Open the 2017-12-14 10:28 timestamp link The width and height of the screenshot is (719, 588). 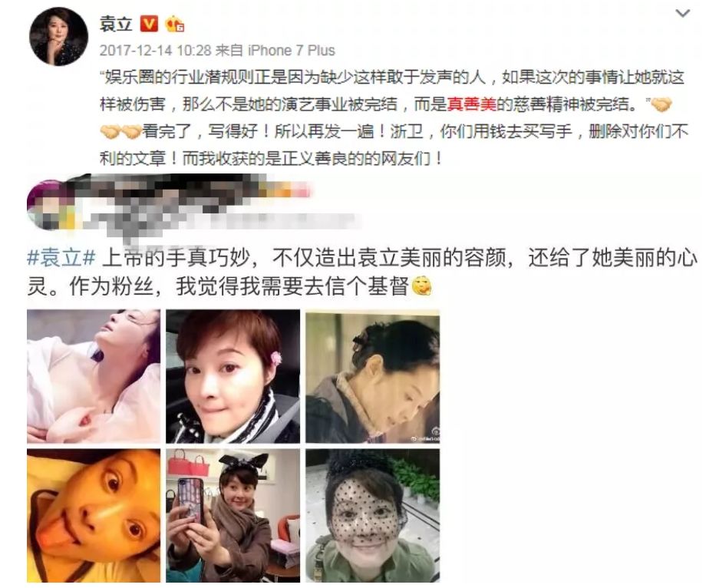155,50
